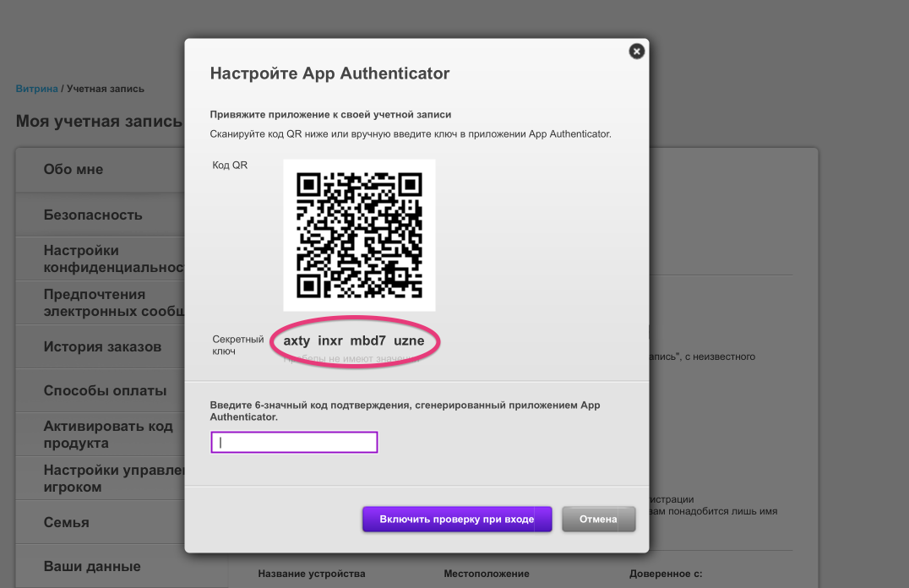Select the QR code image
Viewport: 909px width, 588px height.
(359, 236)
